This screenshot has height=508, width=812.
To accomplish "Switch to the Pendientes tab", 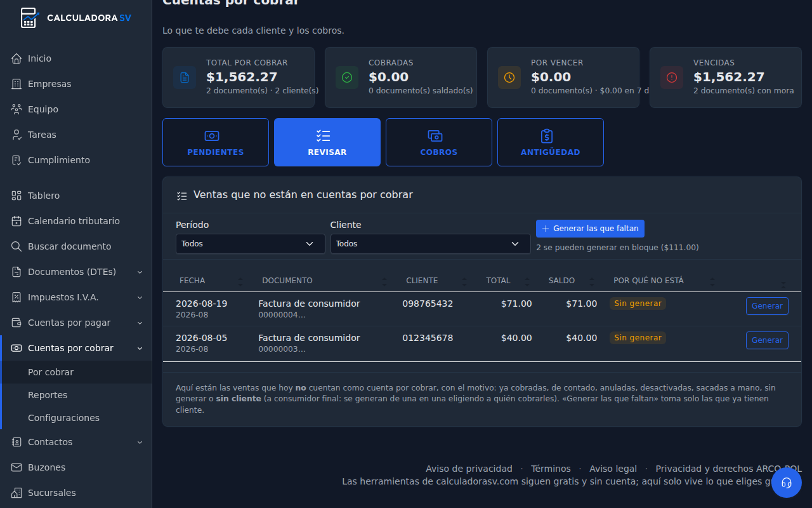I will (x=216, y=142).
